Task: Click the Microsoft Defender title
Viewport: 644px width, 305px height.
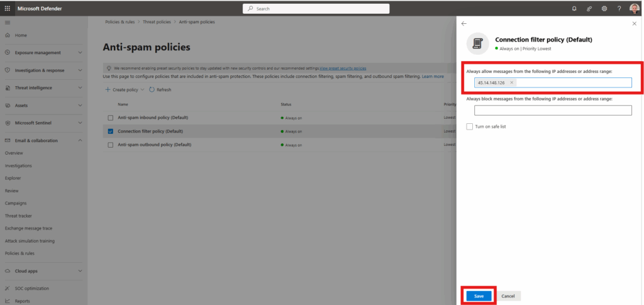Action: click(x=40, y=9)
